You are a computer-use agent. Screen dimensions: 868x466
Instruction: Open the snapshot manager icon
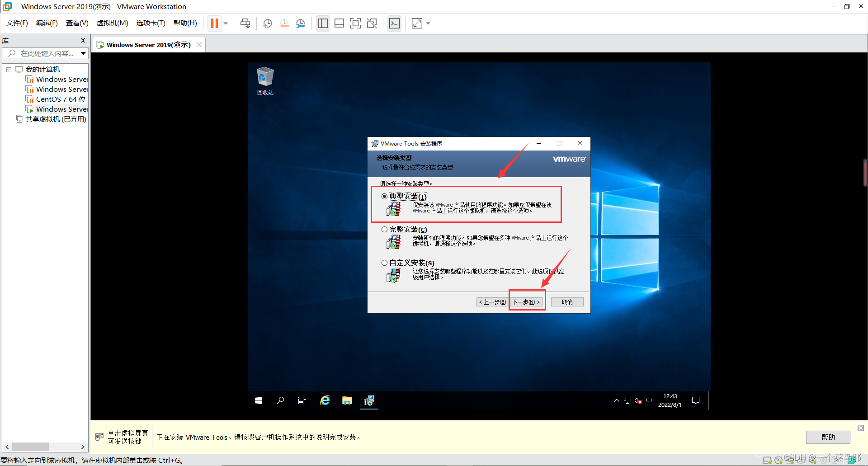301,24
